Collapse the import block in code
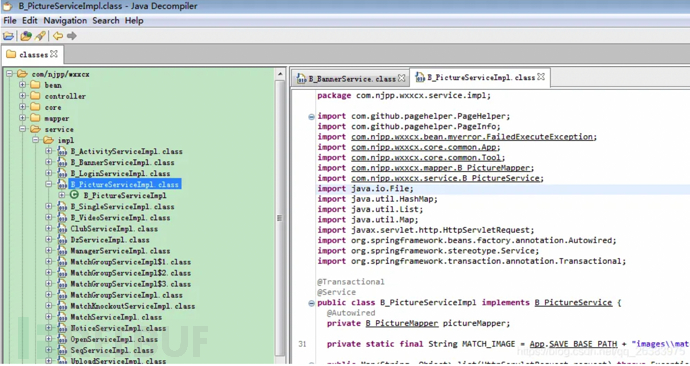The image size is (690, 366). pyautogui.click(x=311, y=117)
